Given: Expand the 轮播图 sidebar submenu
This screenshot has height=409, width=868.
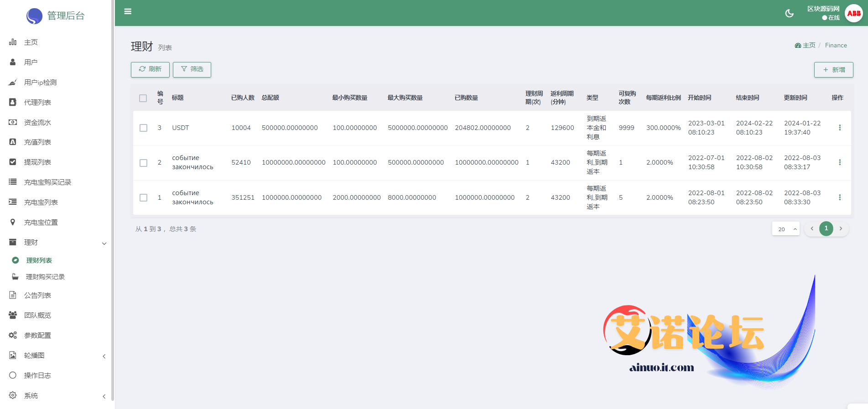Looking at the screenshot, I should click(104, 356).
